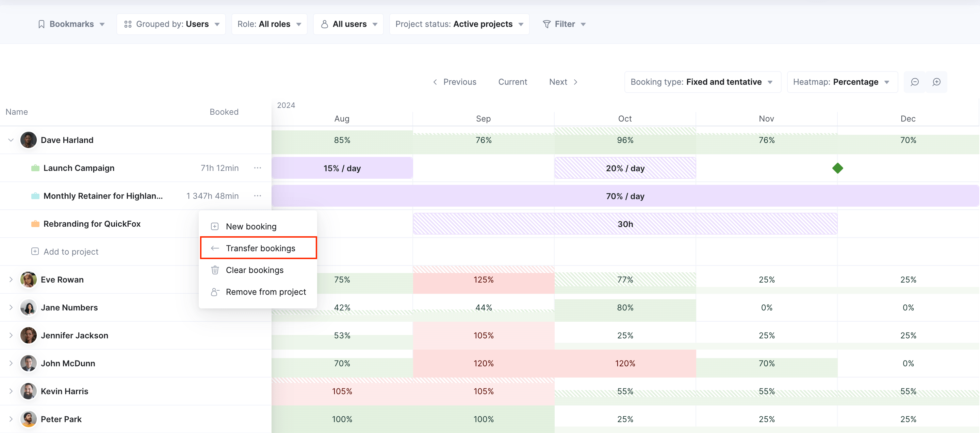Click the zoom in magnifier icon
The image size is (980, 433).
(x=936, y=82)
